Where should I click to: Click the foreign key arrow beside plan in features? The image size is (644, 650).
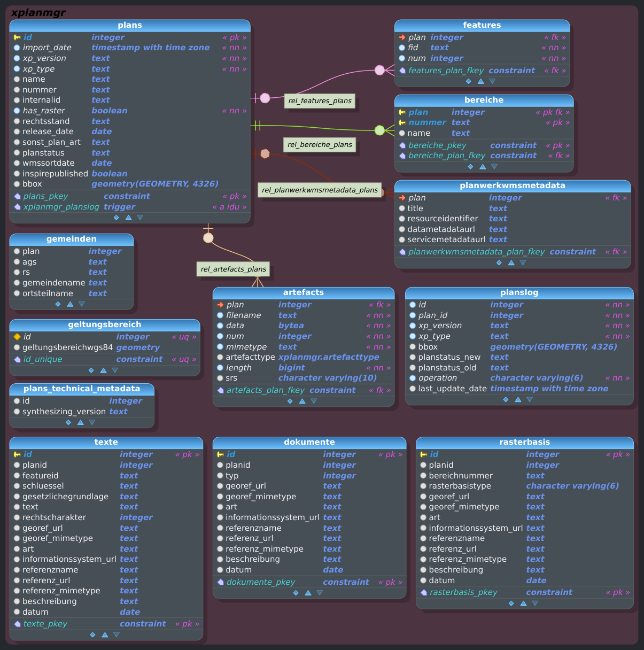pyautogui.click(x=402, y=37)
